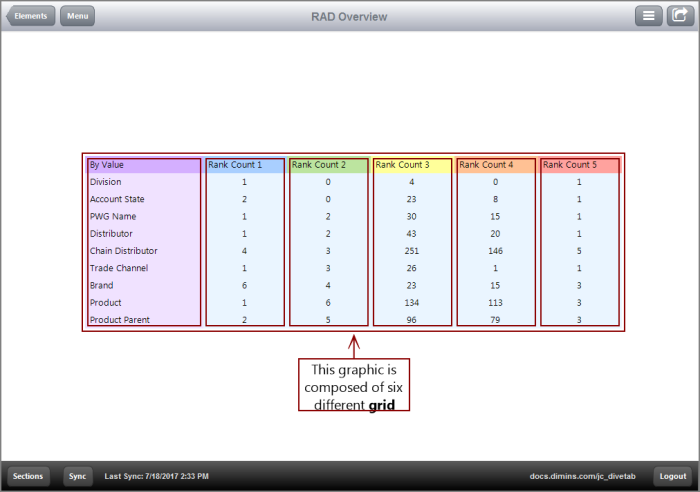Screen dimensions: 700x492
Task: Select the Chain Distributor row
Action: [x=123, y=251]
